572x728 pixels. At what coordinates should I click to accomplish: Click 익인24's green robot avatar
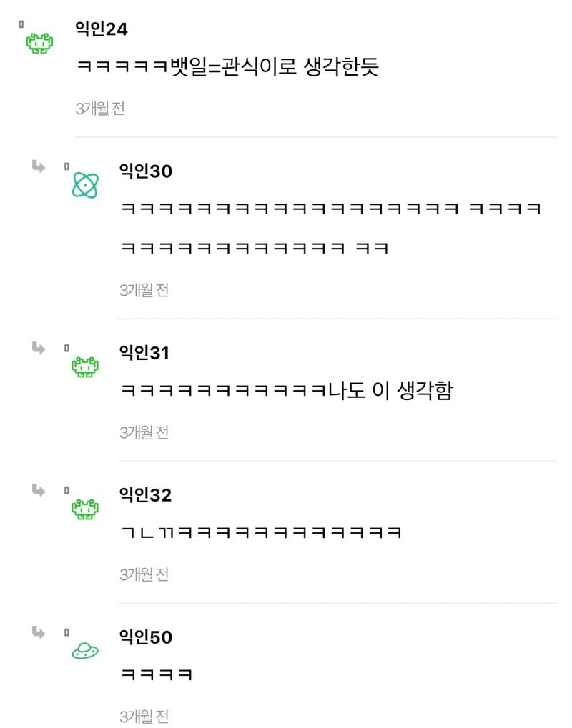40,44
